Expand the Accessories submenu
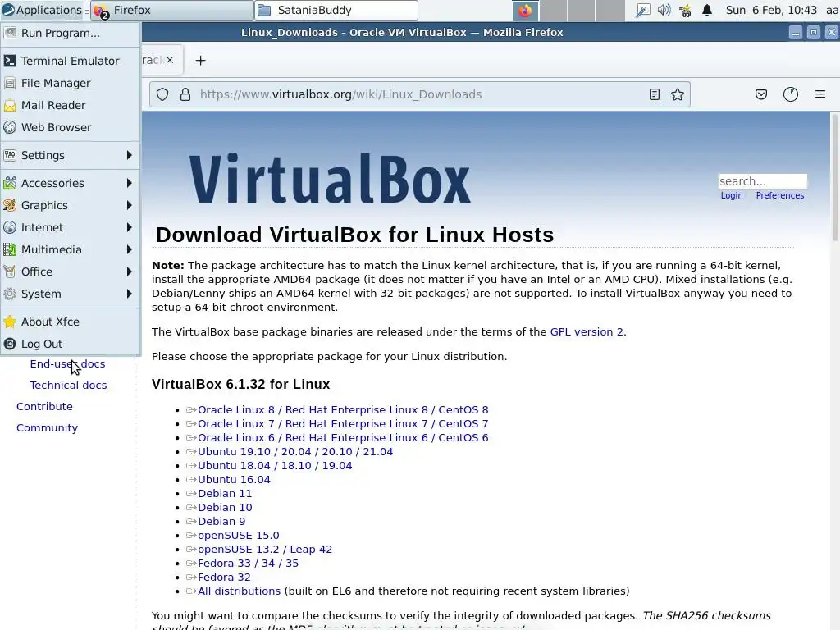This screenshot has width=840, height=630. (x=71, y=183)
